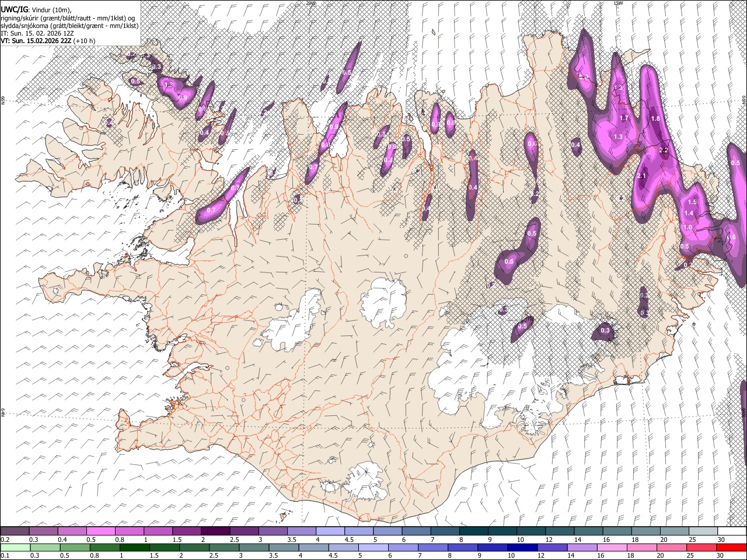Click the lavender 4–4.5 snow legend swatch
The image size is (747, 560).
point(330,532)
